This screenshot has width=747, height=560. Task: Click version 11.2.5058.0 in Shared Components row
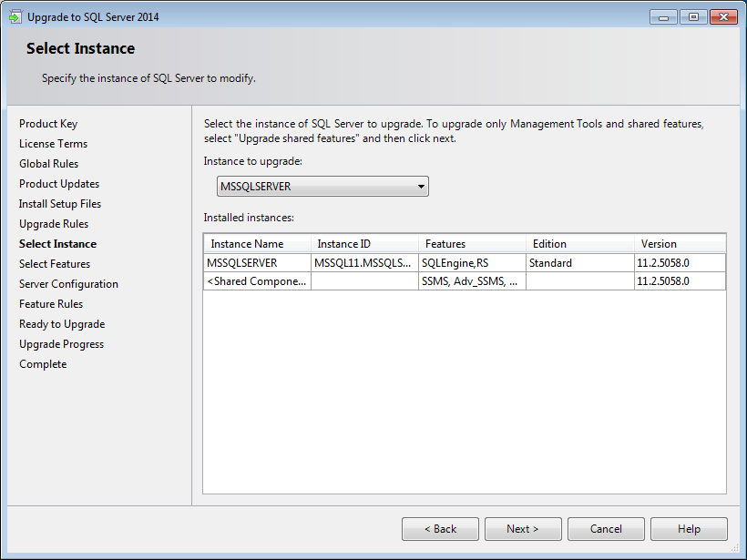click(680, 281)
